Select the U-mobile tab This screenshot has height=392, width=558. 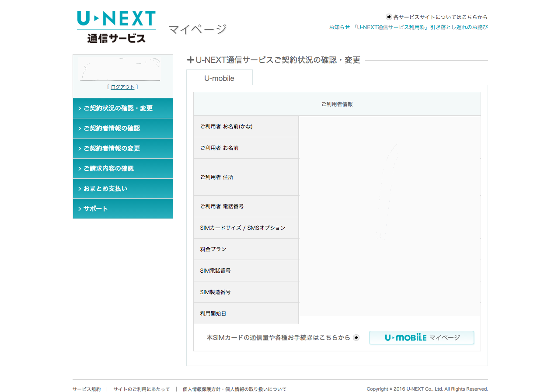click(x=220, y=78)
